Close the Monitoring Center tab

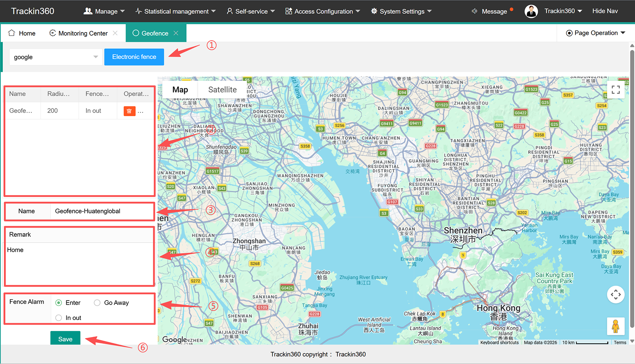(115, 33)
